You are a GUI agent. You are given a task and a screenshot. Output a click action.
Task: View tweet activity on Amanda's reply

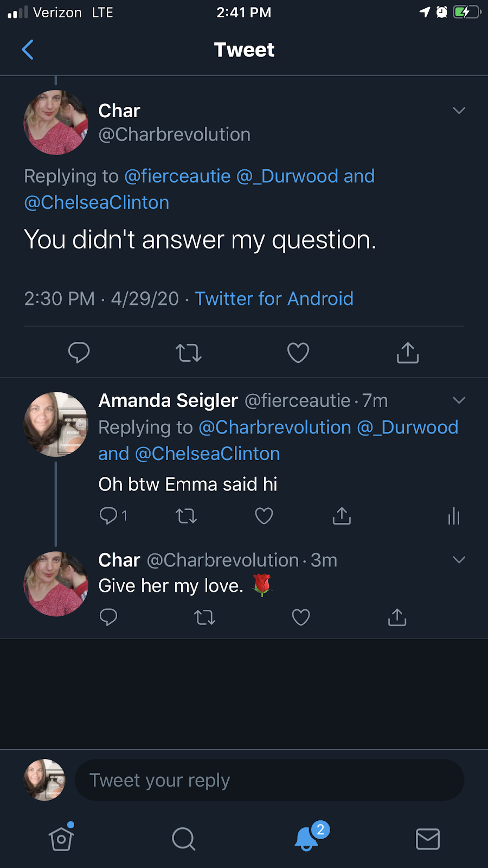click(x=454, y=516)
